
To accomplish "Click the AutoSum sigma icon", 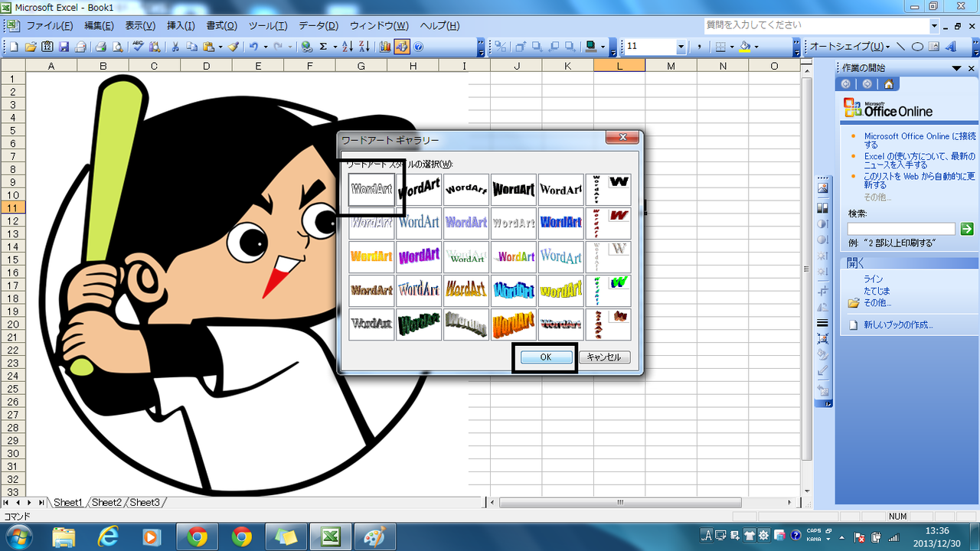I will pyautogui.click(x=324, y=47).
